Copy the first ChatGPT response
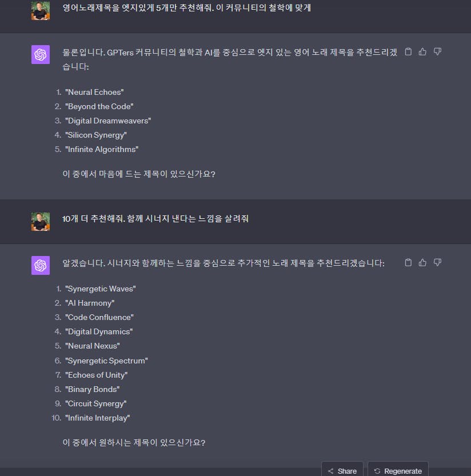The image size is (471, 476). pyautogui.click(x=408, y=51)
